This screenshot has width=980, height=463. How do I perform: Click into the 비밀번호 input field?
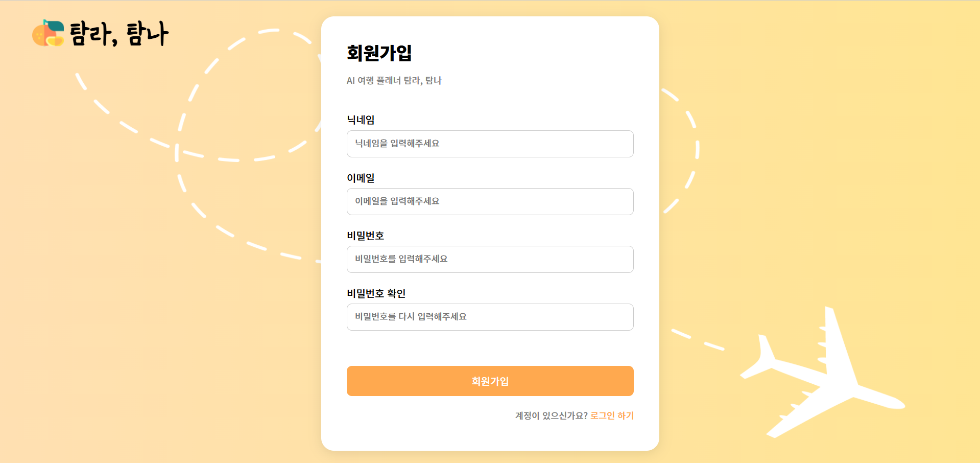click(490, 259)
